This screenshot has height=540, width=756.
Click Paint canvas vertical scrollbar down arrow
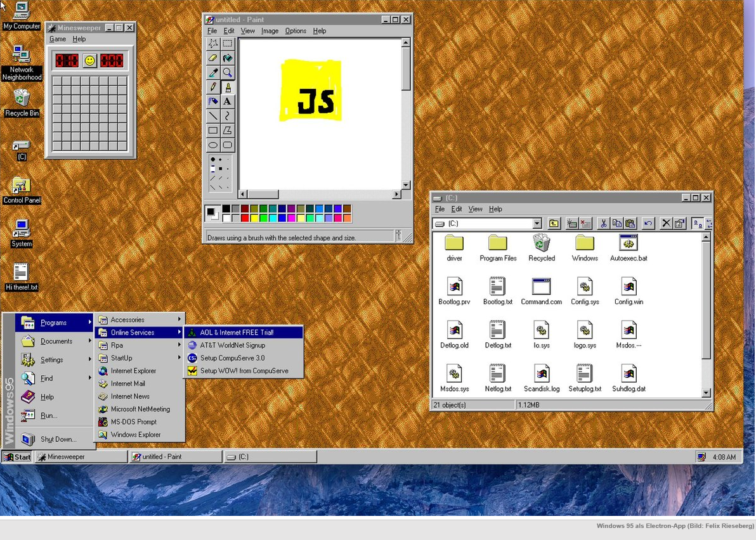(x=406, y=185)
